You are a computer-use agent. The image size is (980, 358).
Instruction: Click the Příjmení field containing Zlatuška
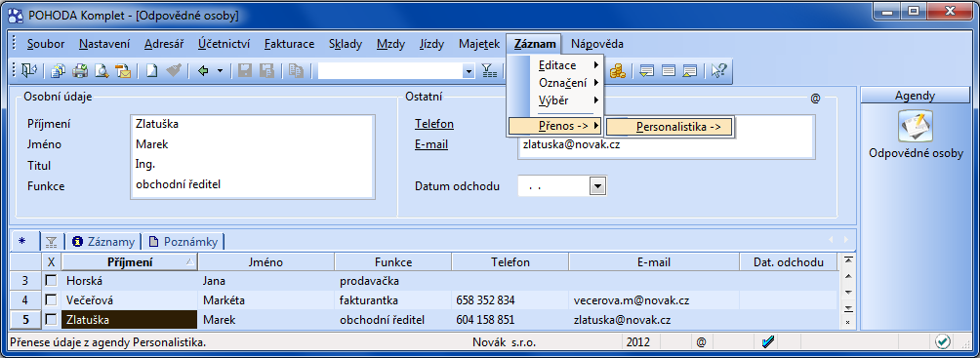253,124
